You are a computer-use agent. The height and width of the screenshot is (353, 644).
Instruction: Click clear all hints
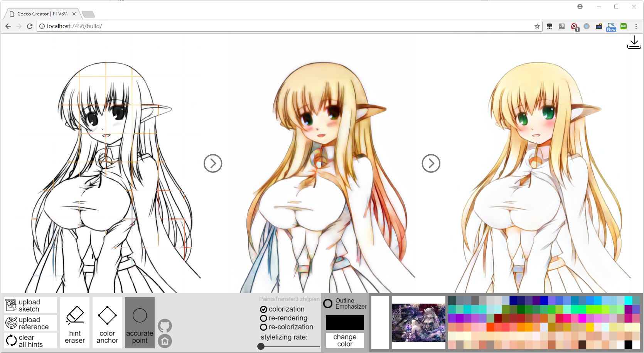coord(30,341)
